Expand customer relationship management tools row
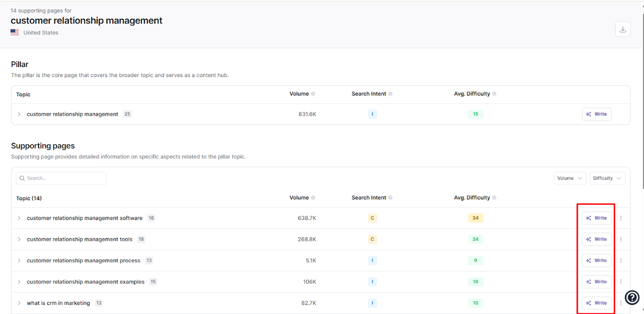The image size is (644, 314). coord(19,239)
